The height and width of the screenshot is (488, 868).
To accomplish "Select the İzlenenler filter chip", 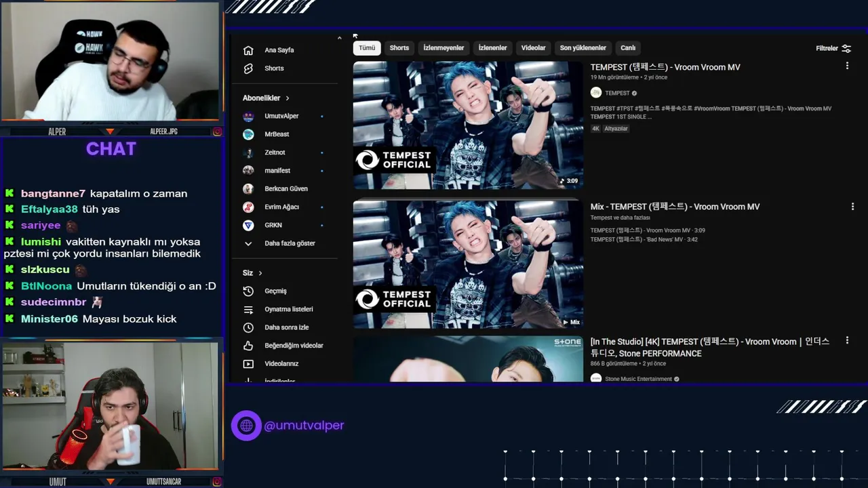I will click(492, 48).
